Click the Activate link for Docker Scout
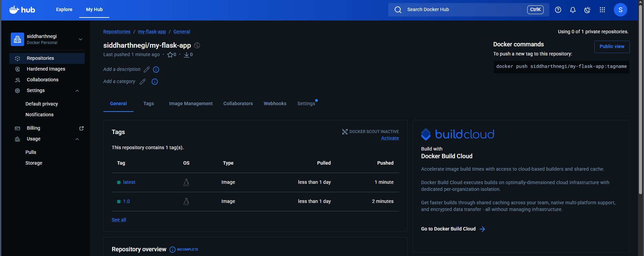The width and height of the screenshot is (644, 256). (390, 138)
